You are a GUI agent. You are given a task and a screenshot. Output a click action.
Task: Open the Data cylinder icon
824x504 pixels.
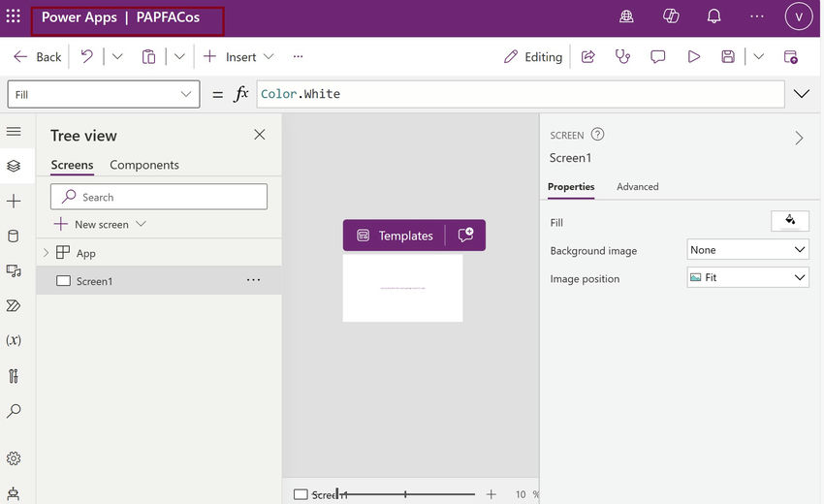pos(14,236)
